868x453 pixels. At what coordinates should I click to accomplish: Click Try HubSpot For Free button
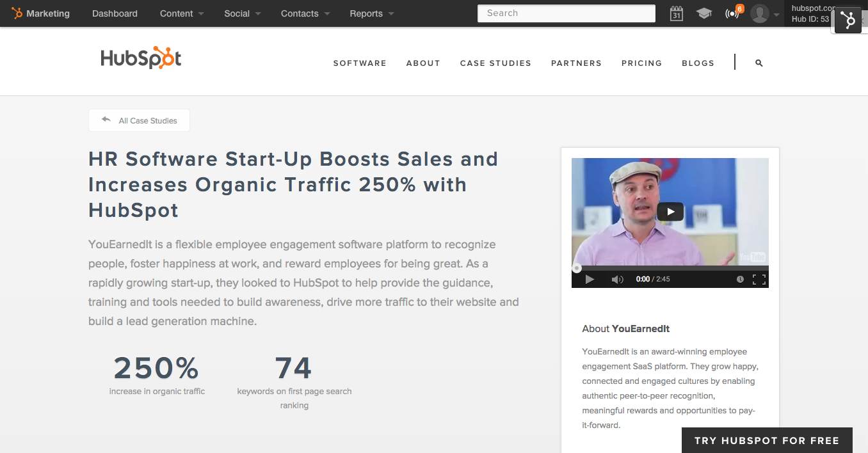(x=767, y=440)
